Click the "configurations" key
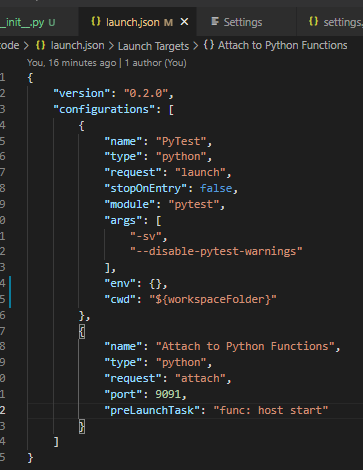The height and width of the screenshot is (470, 363). pyautogui.click(x=104, y=109)
